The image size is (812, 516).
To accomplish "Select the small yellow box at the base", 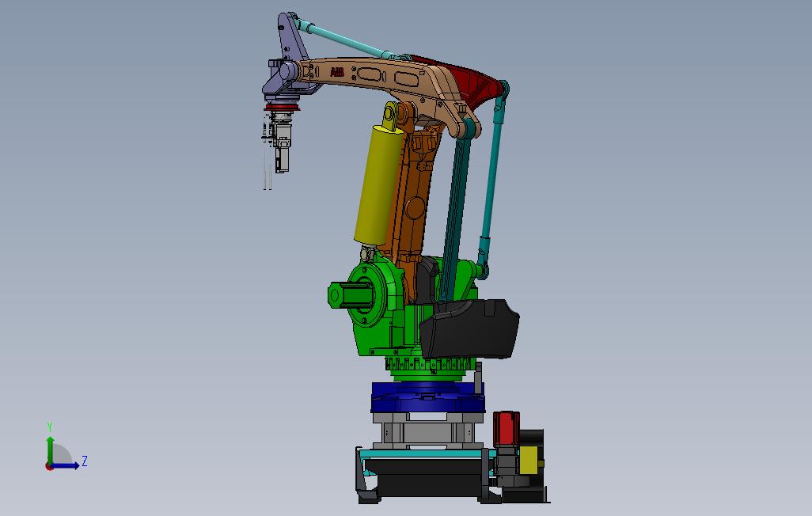I will 529,460.
